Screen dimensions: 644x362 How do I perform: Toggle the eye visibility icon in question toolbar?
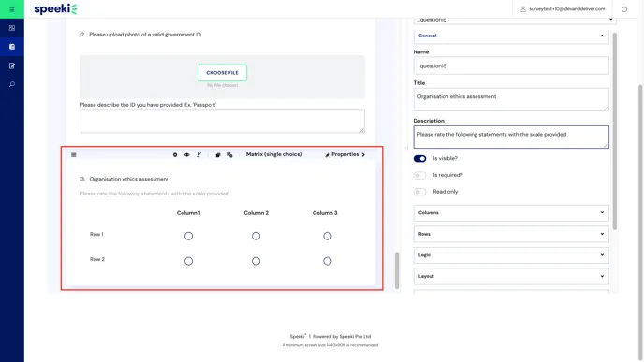[187, 154]
